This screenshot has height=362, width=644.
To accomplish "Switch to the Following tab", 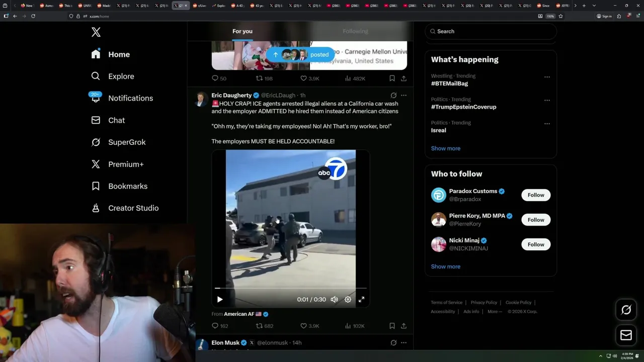I will 355,31.
